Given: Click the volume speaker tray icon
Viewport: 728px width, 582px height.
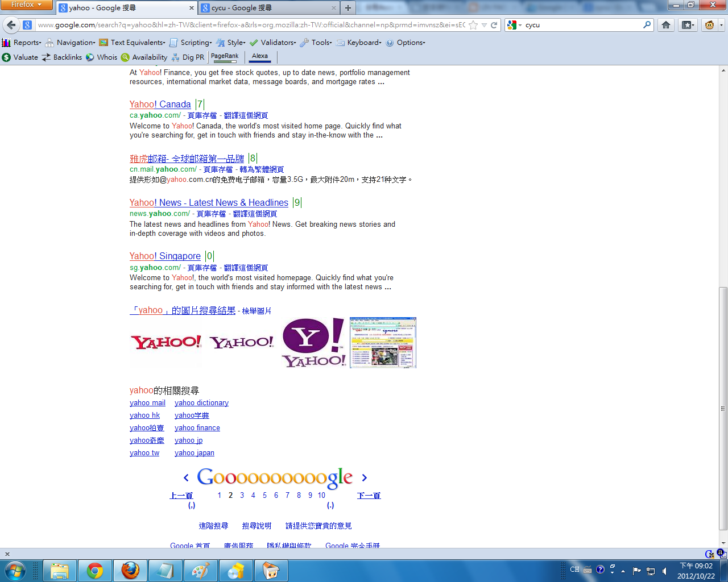Looking at the screenshot, I should point(664,571).
